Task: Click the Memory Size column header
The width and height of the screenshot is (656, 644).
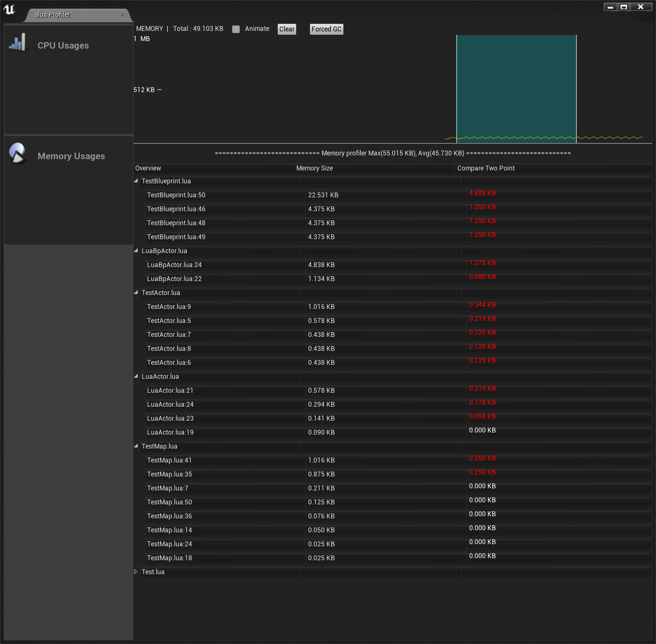Action: 315,168
